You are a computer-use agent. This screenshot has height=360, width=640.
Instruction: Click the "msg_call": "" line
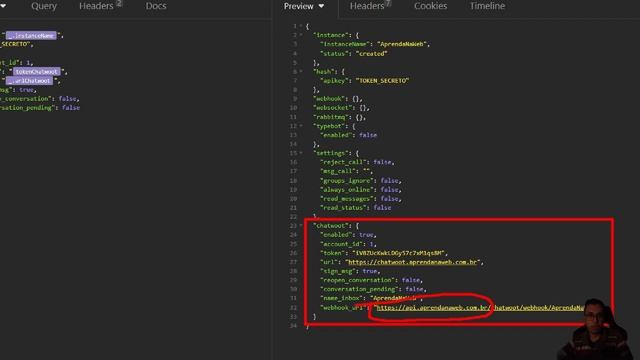tap(347, 171)
